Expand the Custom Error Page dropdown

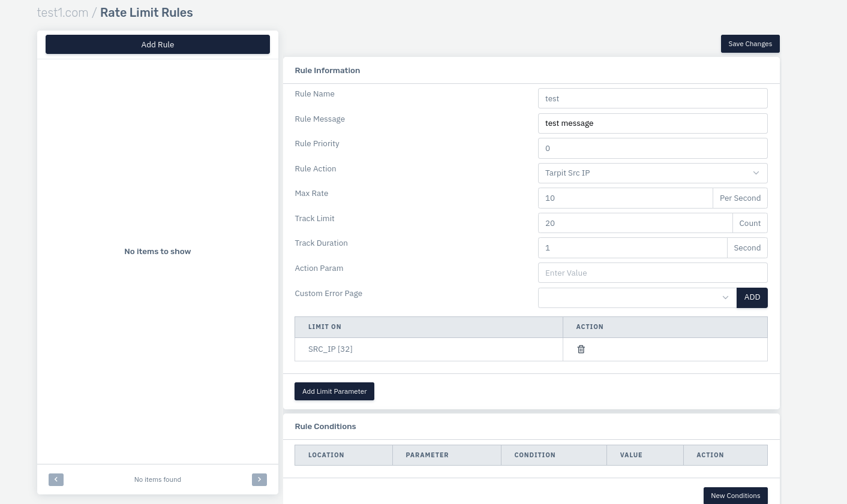[636, 298]
